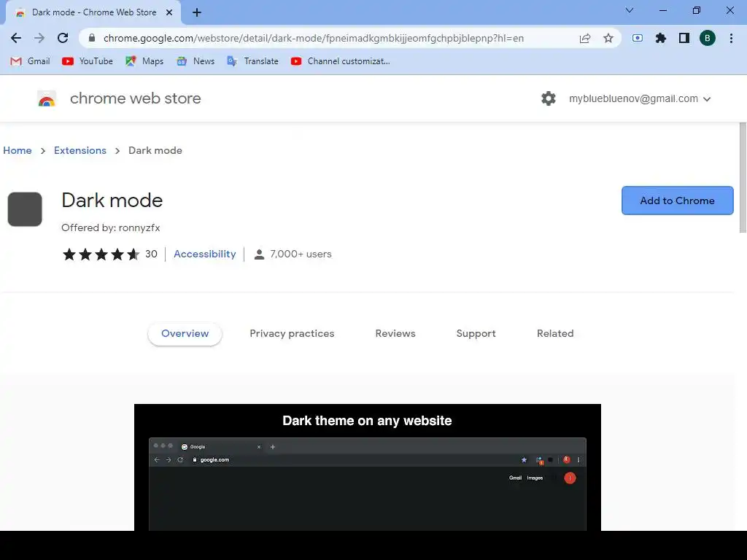Image resolution: width=747 pixels, height=560 pixels.
Task: Click 'Dark mode' breadcrumb text
Action: click(x=155, y=150)
